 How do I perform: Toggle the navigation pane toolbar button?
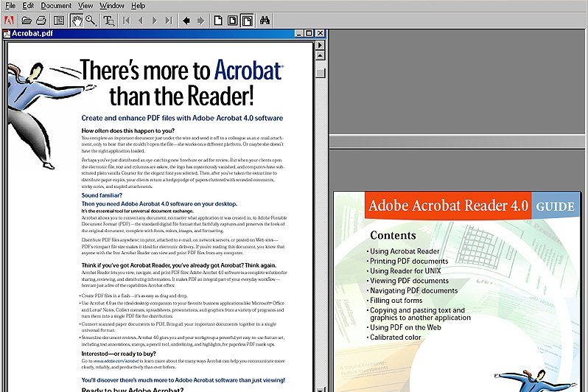coord(59,20)
